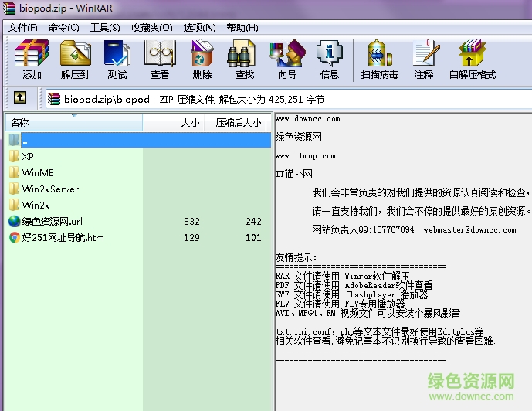Click packed size value 101

pos(253,238)
